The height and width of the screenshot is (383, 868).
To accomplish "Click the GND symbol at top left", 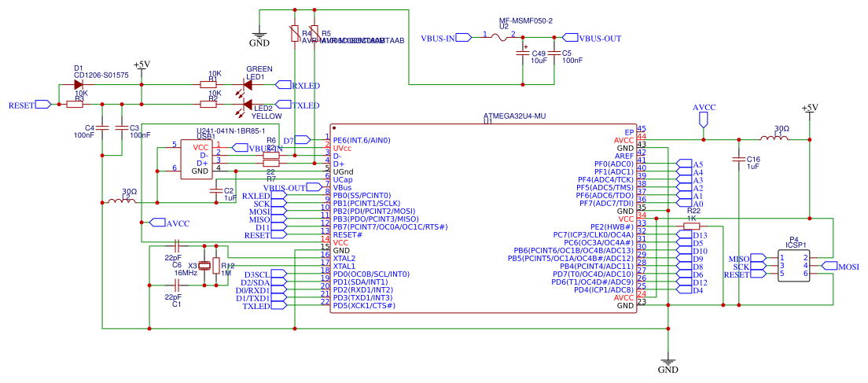I will pos(259,36).
